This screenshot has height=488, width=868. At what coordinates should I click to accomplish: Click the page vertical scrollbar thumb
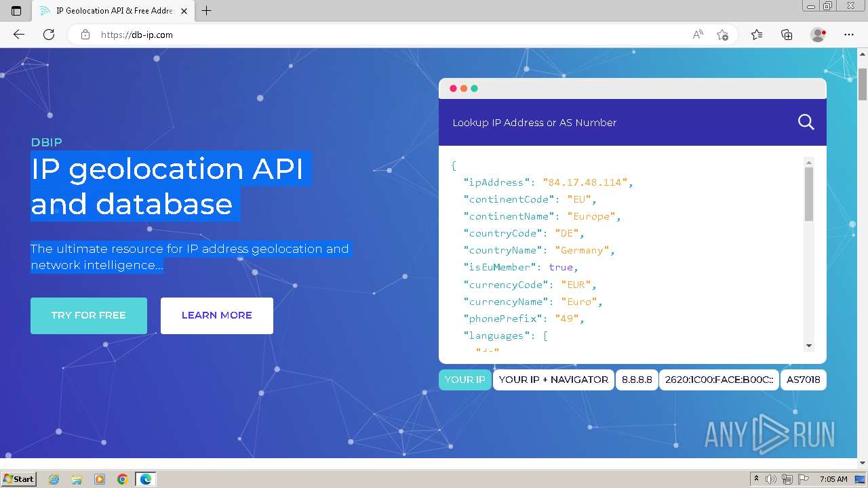863,85
